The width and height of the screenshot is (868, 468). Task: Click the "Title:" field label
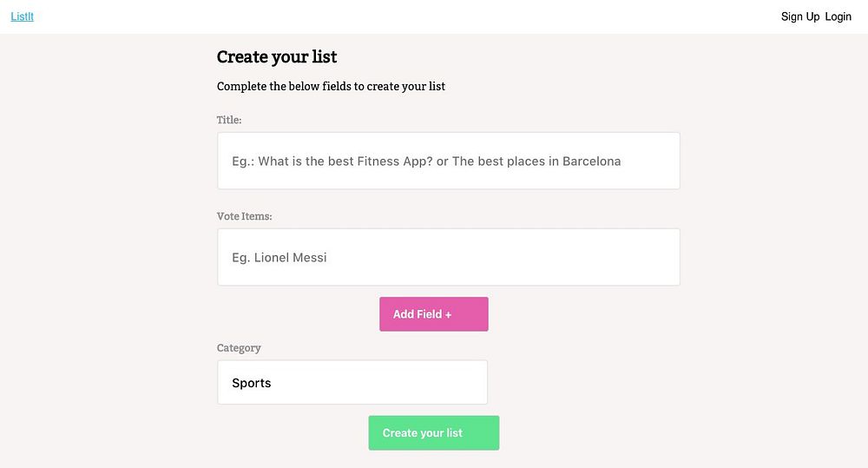[229, 120]
